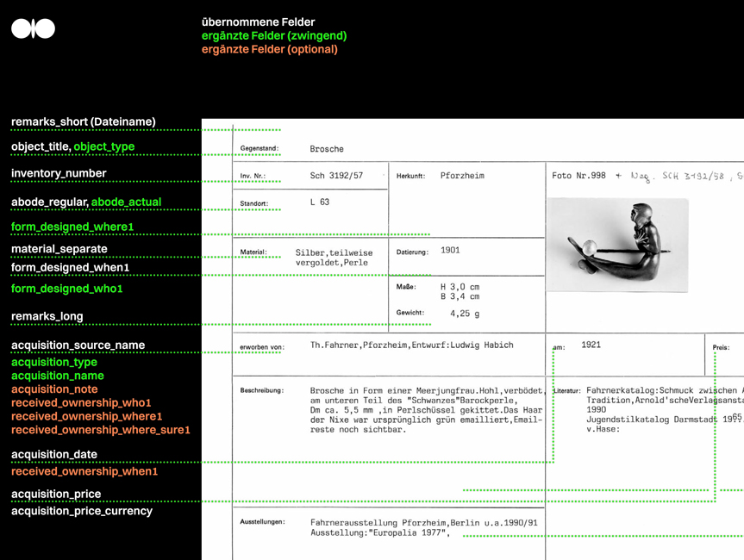The height and width of the screenshot is (560, 744).
Task: Click the ergänzte Felder (optional) legend
Action: coord(270,49)
